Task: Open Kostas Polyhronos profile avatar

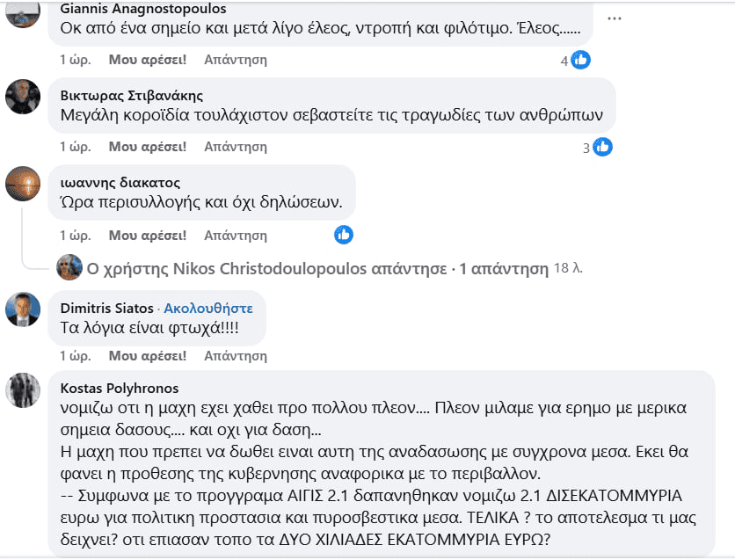Action: 23,390
